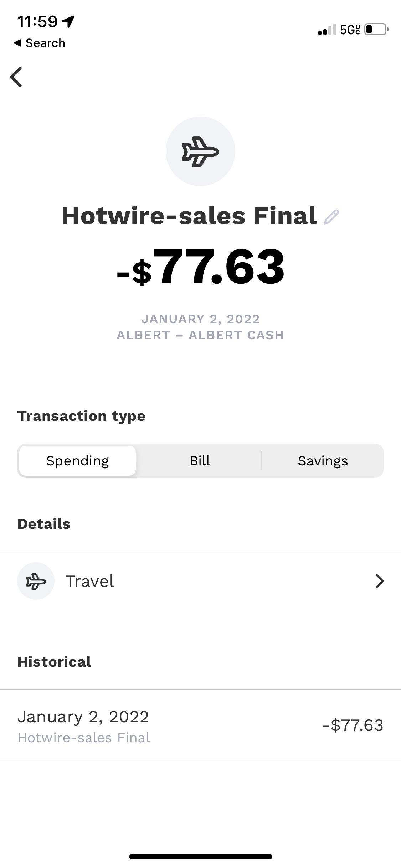Tap the battery indicator in status bar

376,29
